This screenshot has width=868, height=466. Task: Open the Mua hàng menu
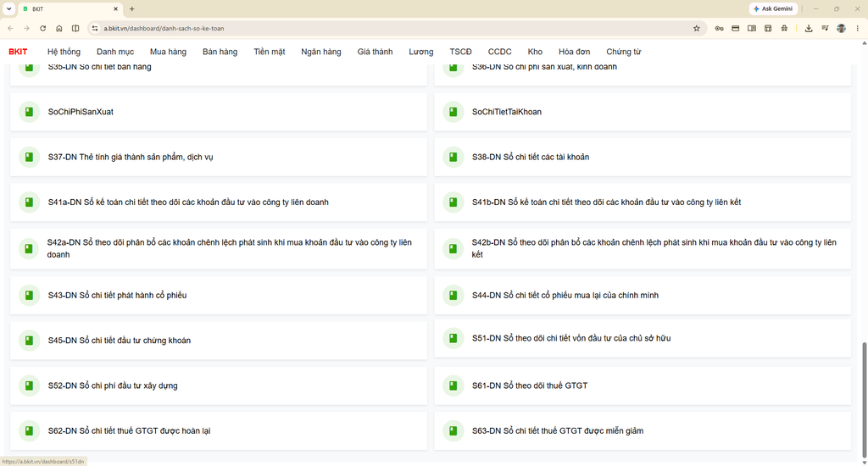(x=169, y=52)
